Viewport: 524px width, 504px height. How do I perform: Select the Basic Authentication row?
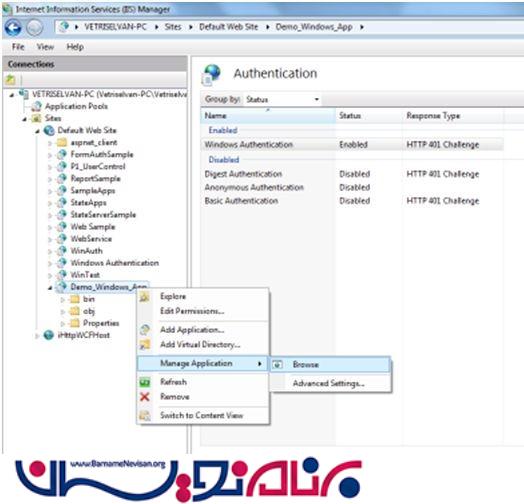(x=353, y=201)
